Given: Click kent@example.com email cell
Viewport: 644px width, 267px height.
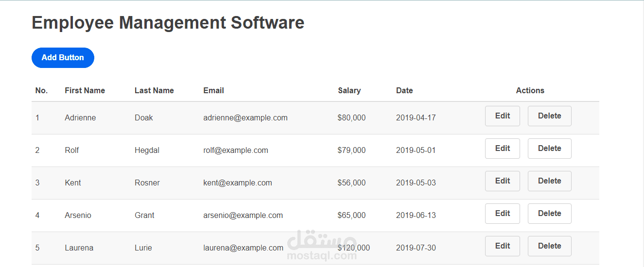Looking at the screenshot, I should 238,183.
